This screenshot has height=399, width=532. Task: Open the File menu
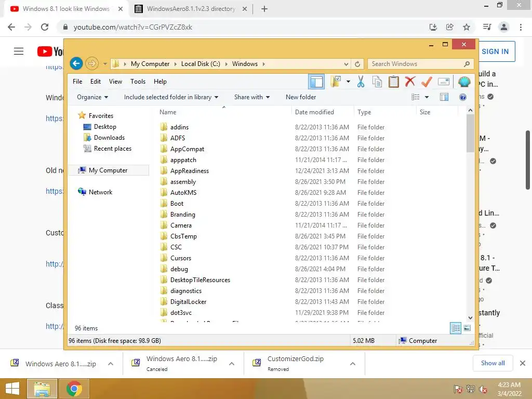click(77, 82)
